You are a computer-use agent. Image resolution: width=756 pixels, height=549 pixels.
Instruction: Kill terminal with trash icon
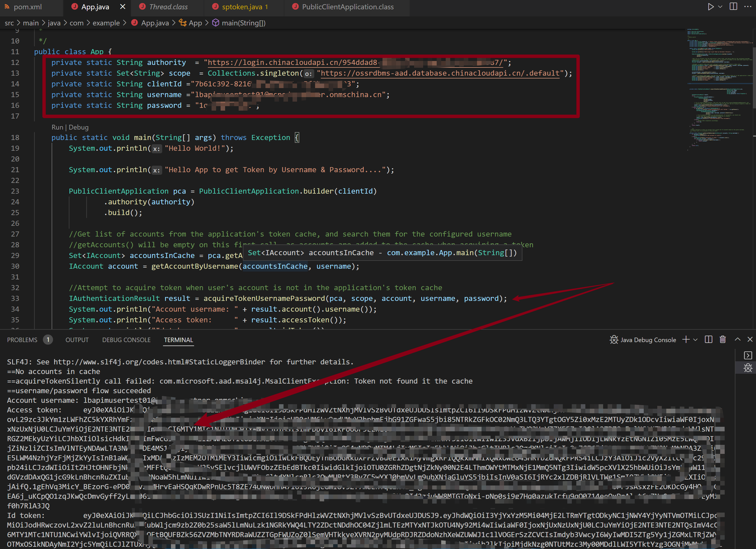(722, 340)
